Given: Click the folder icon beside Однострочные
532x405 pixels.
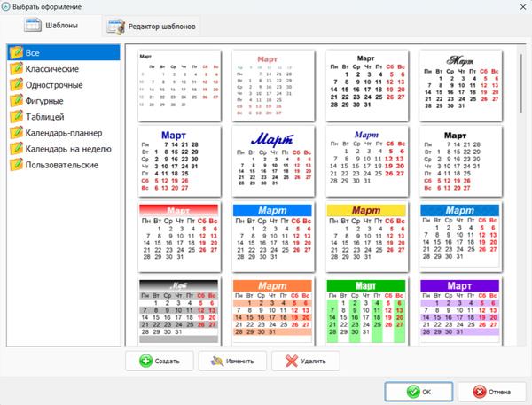Looking at the screenshot, I should (x=16, y=84).
